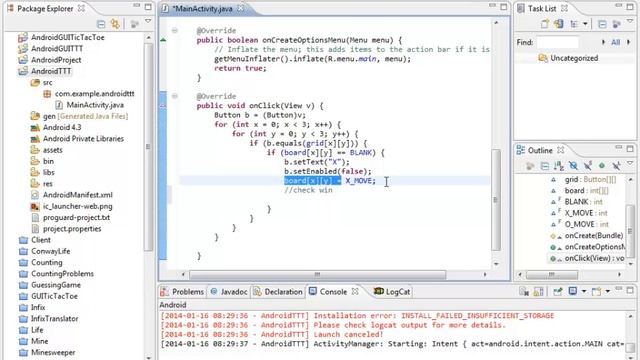
Task: Toggle alphabetical sort in Outline
Action: [559, 166]
